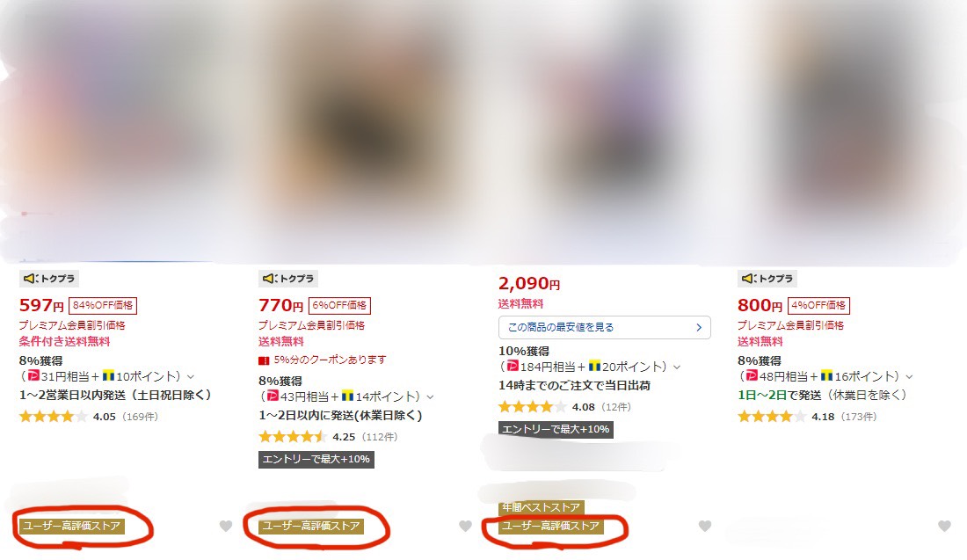
Task: Click エントリーで最大+10% banner under 770円 item
Action: [316, 460]
